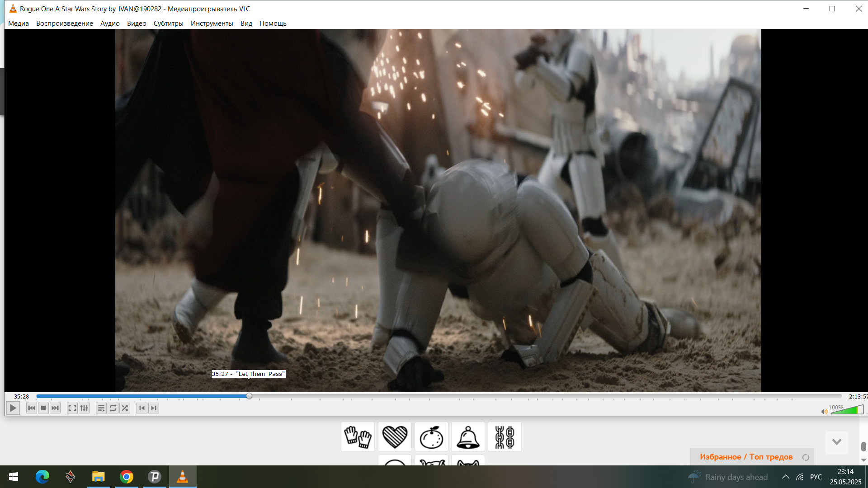Click the Stop playback button

[43, 408]
